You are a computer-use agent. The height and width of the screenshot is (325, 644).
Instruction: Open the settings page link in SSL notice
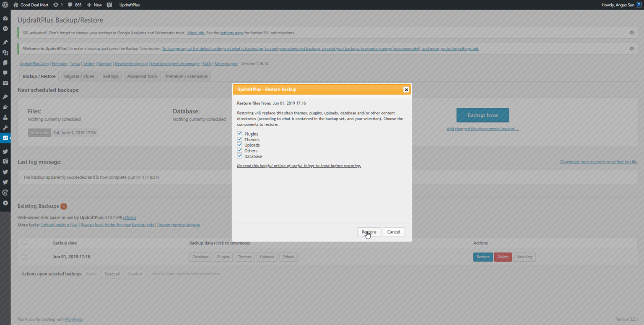232,33
